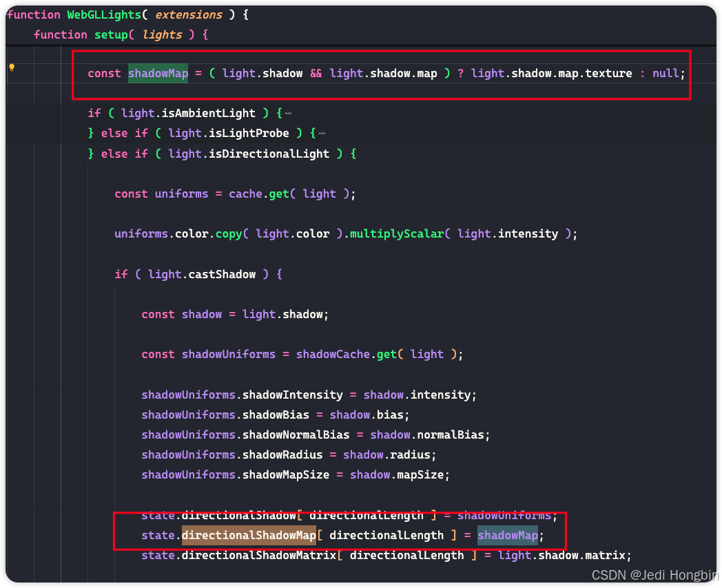Click shadowRadius property

(282, 455)
